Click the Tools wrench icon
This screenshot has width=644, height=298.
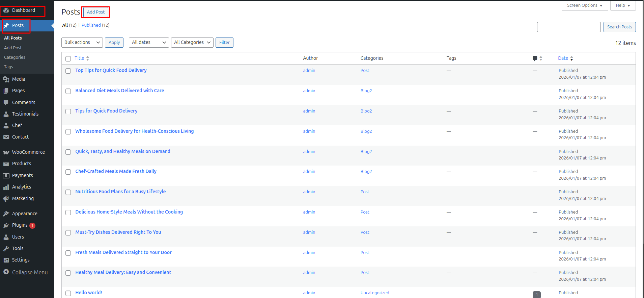point(6,248)
